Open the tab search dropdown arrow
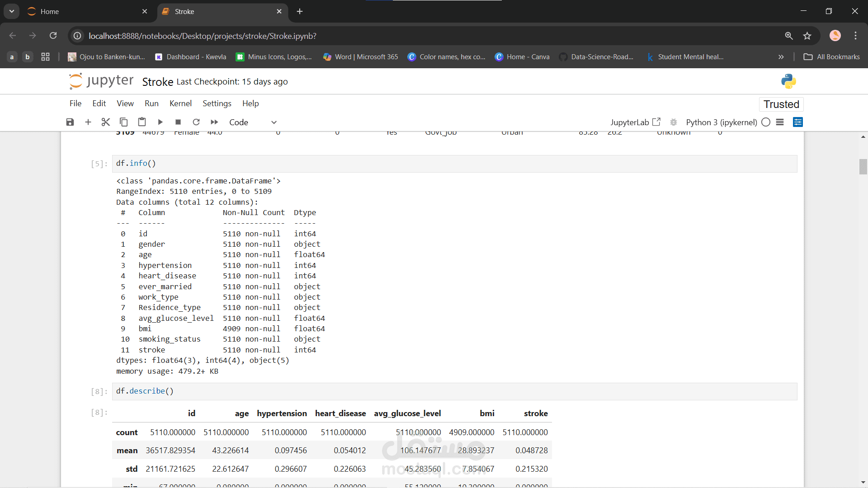This screenshot has width=868, height=488. coord(12,11)
